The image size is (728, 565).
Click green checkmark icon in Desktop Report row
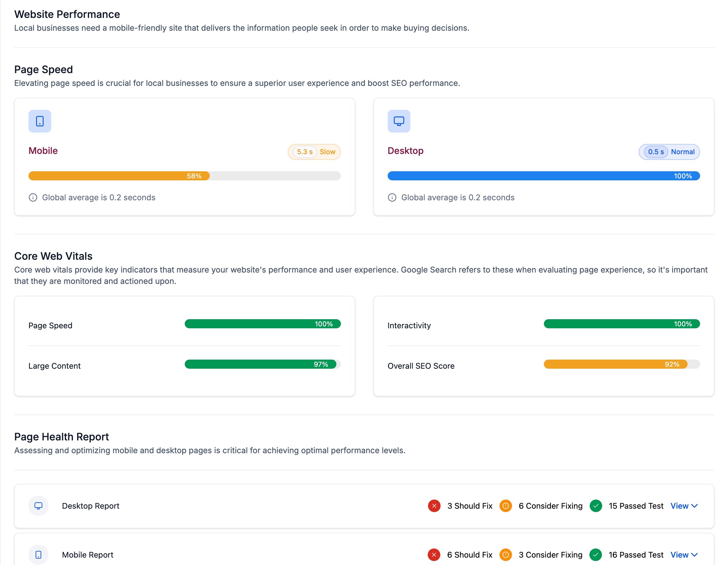click(x=596, y=506)
